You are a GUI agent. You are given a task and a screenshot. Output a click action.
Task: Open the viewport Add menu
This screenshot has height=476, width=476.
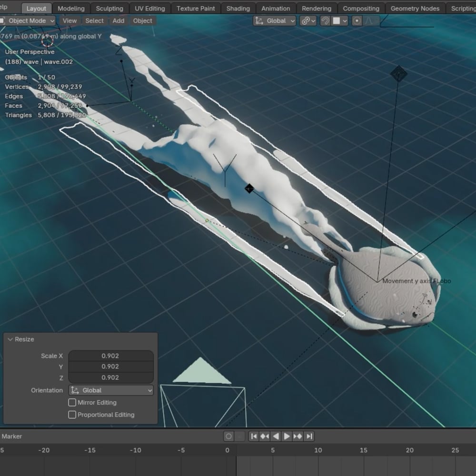[x=119, y=21]
